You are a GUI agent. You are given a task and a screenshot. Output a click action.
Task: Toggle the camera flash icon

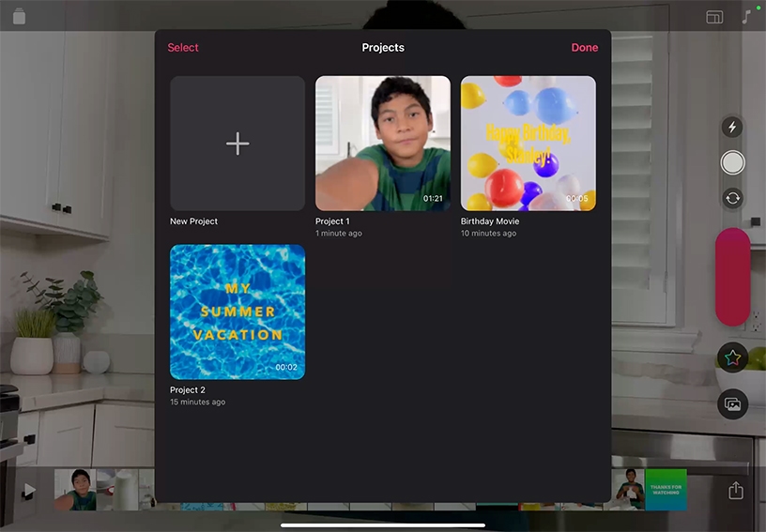click(x=732, y=128)
